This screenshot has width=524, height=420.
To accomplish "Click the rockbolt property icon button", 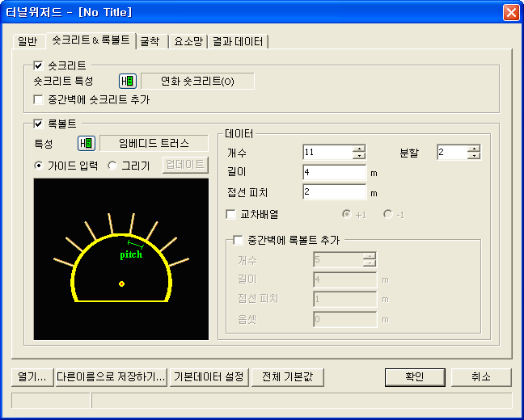I will pyautogui.click(x=87, y=143).
